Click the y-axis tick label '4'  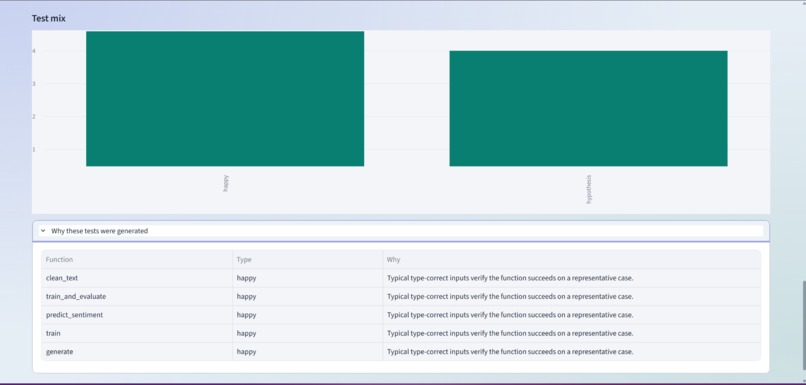[x=34, y=51]
